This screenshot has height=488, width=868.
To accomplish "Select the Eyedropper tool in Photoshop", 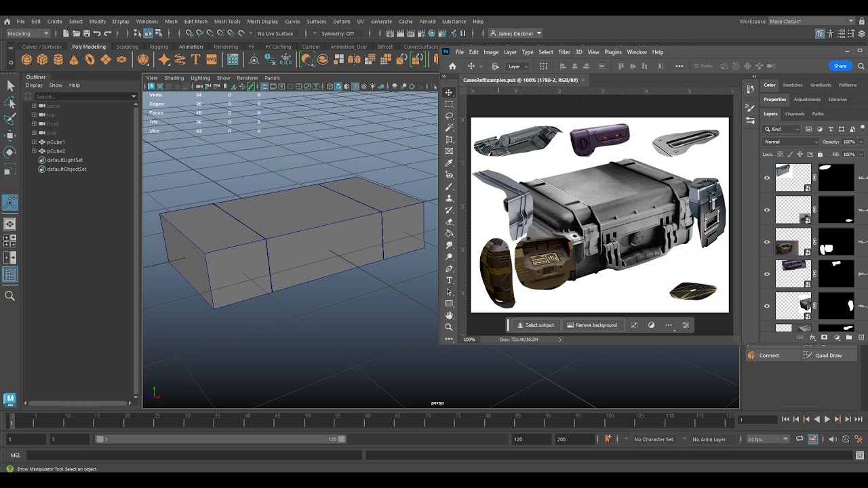I will (x=449, y=163).
